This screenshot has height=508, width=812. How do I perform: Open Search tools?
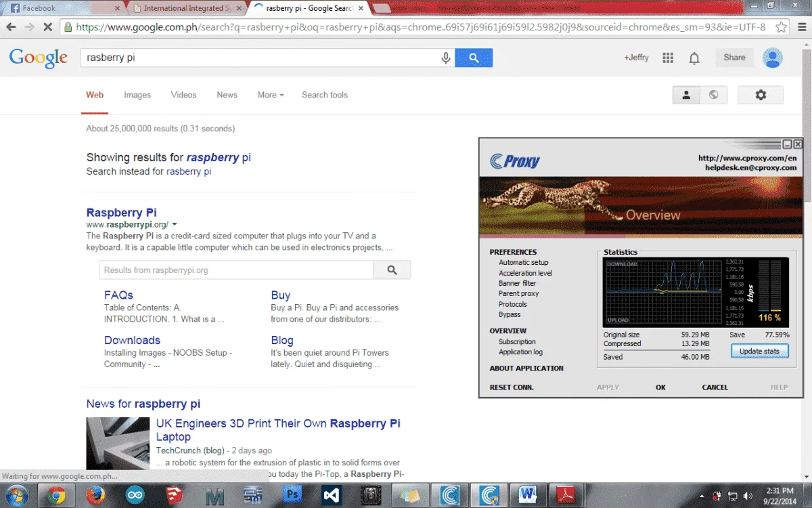point(325,95)
